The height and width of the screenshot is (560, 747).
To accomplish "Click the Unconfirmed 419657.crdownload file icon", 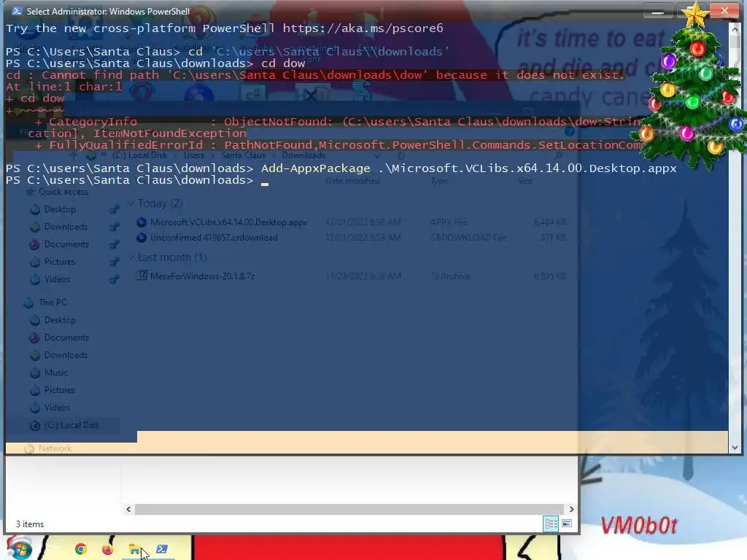I will (x=142, y=237).
